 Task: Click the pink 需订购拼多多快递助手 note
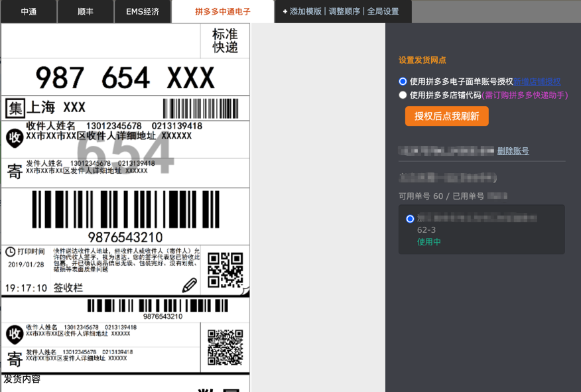(x=525, y=96)
